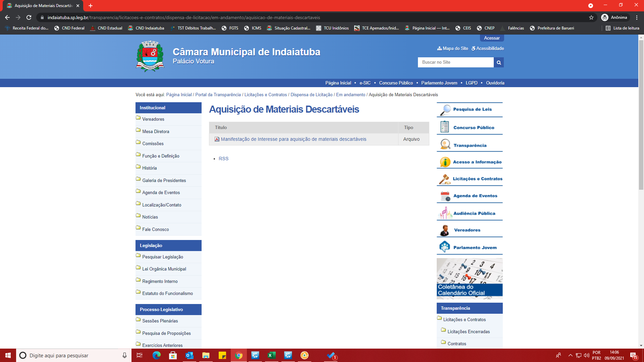Open the Pesquisa de Leis magnifier icon

(445, 110)
